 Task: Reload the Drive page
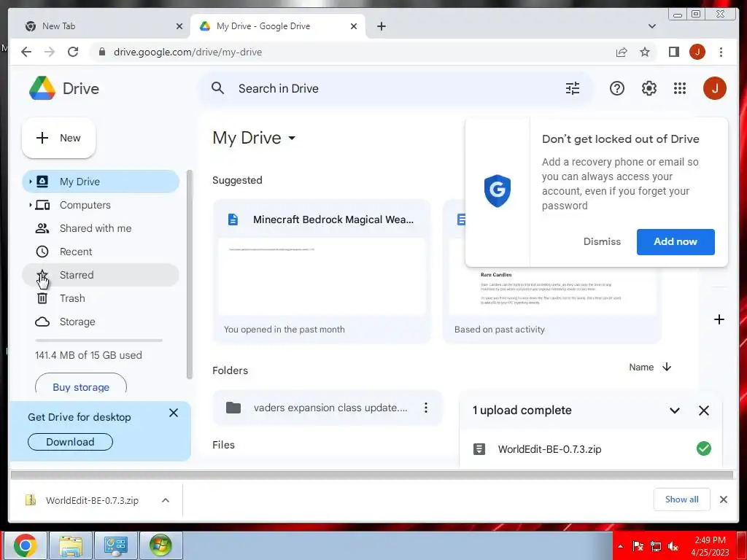click(73, 52)
